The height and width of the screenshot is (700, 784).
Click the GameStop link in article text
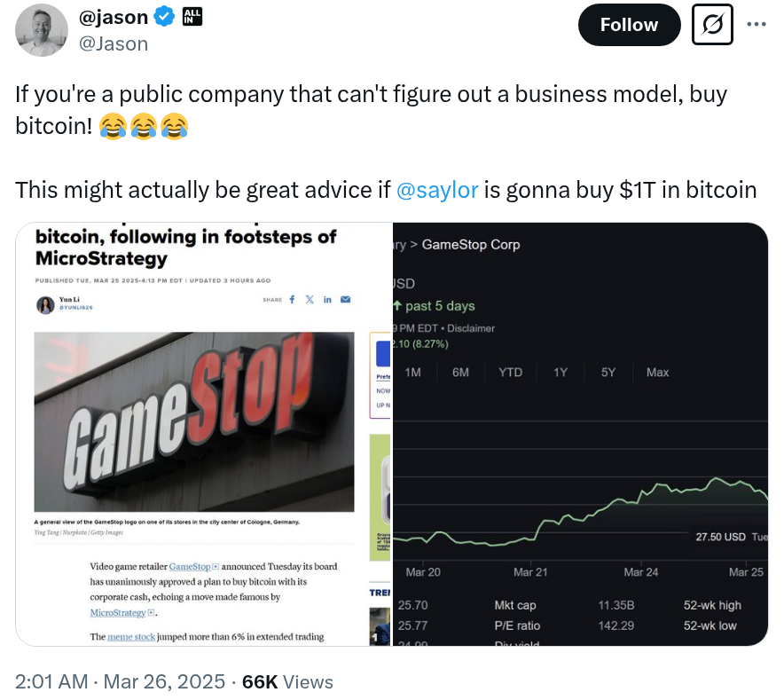click(191, 566)
